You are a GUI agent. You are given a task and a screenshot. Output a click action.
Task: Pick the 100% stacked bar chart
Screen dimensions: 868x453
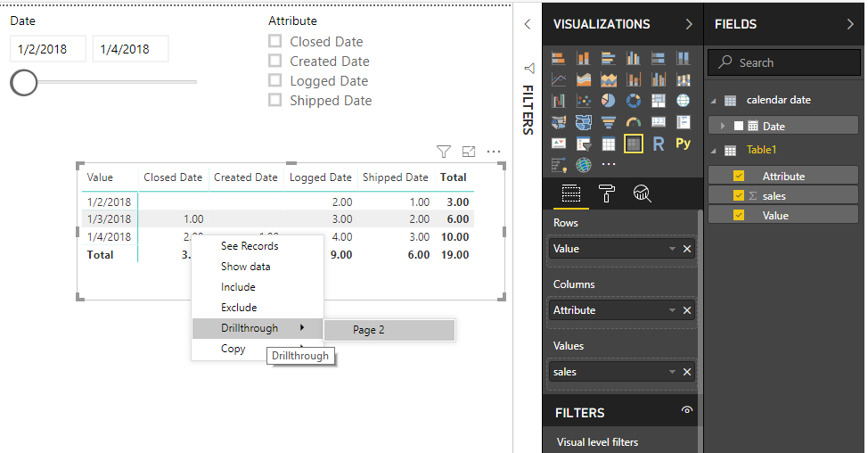click(x=659, y=58)
